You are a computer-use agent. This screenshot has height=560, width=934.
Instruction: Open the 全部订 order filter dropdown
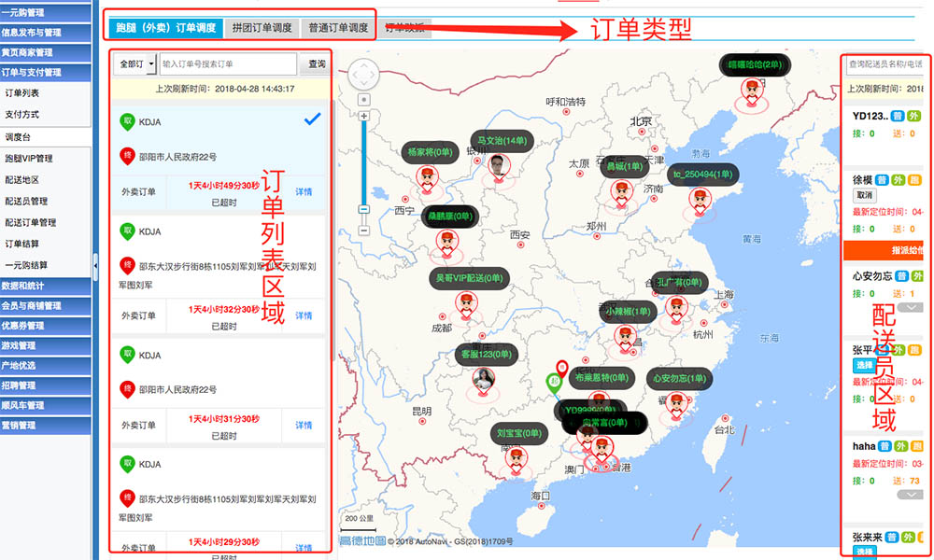pyautogui.click(x=134, y=64)
